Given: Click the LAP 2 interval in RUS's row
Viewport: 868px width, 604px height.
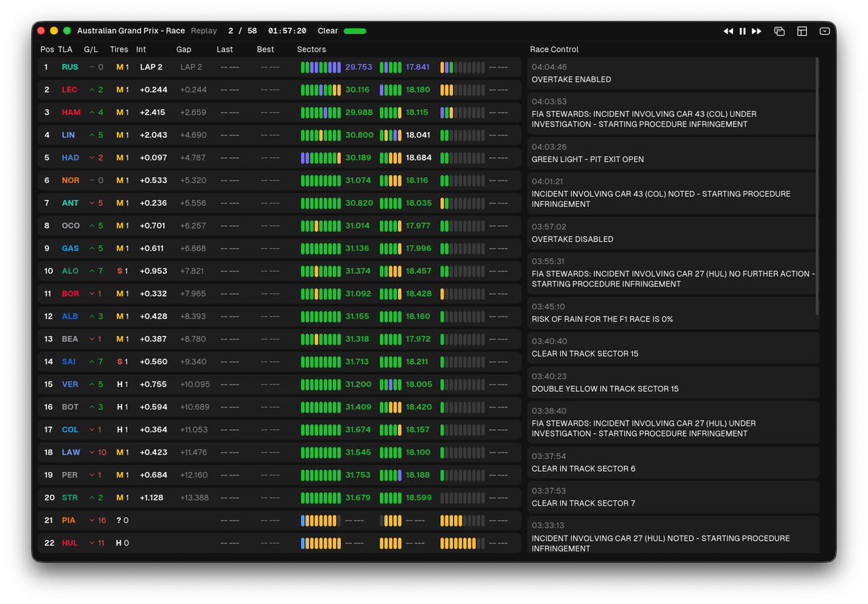Looking at the screenshot, I should (151, 67).
